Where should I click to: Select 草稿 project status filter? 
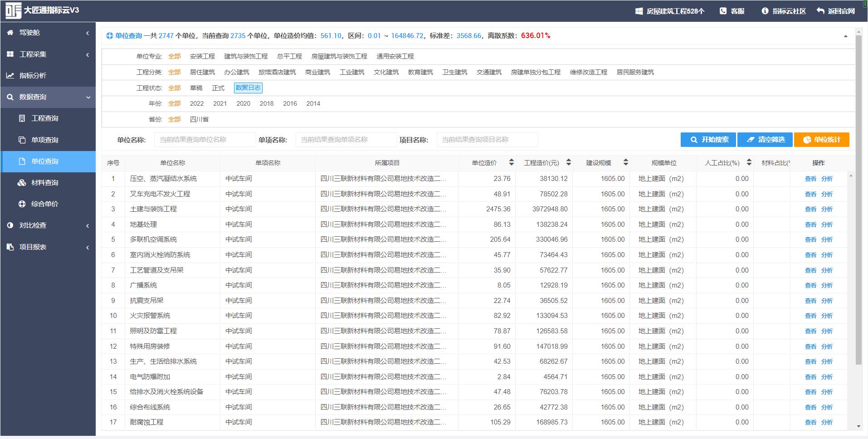coord(196,88)
